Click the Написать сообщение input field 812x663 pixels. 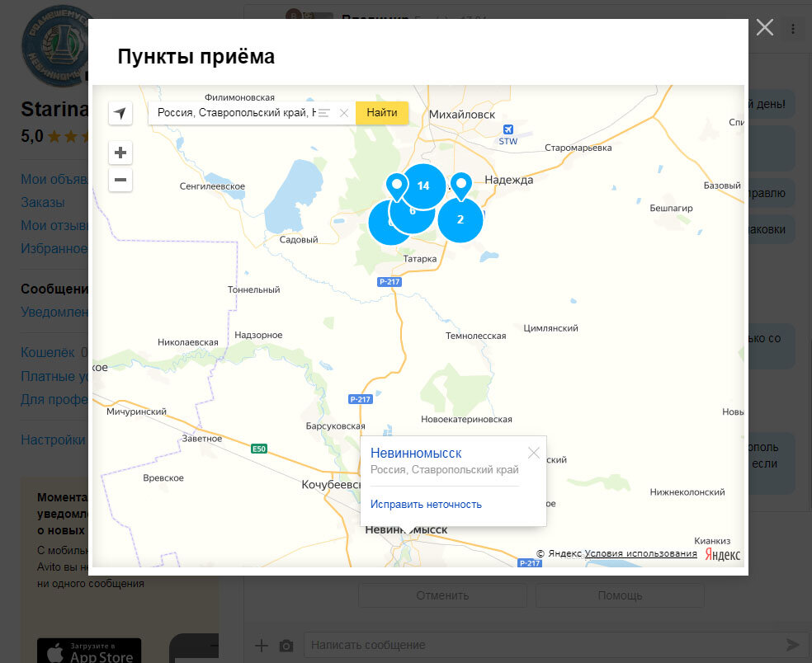(541, 645)
